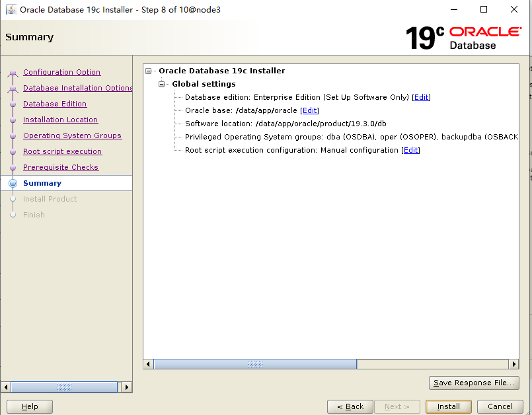
Task: Open the Database Edition step
Action: click(55, 104)
